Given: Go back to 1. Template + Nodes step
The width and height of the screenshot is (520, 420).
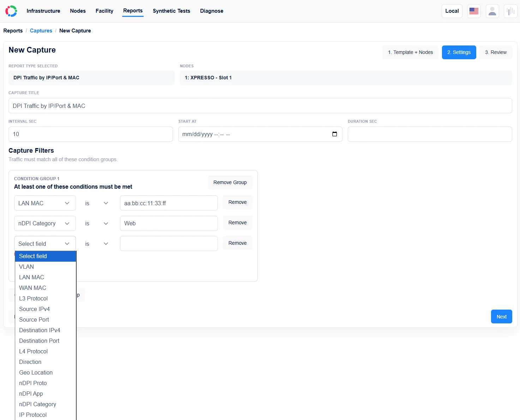Looking at the screenshot, I should coord(410,52).
